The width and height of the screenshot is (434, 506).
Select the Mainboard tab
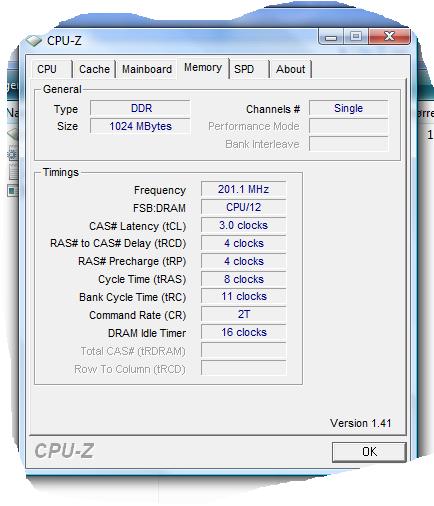pyautogui.click(x=147, y=69)
